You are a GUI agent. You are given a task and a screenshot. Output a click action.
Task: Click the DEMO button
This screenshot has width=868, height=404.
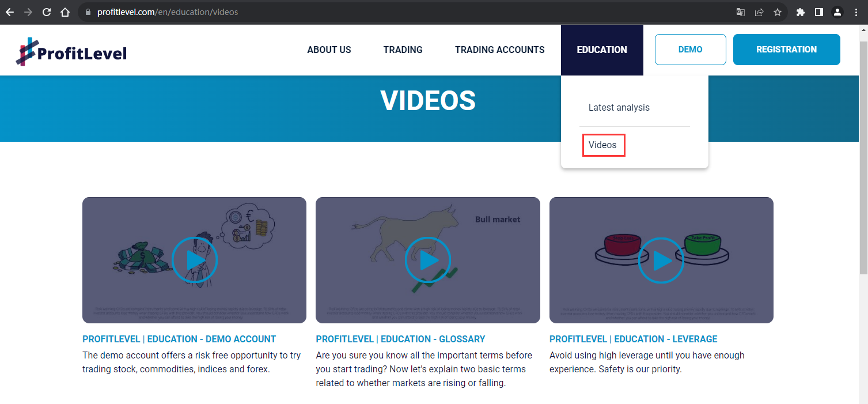coord(691,50)
